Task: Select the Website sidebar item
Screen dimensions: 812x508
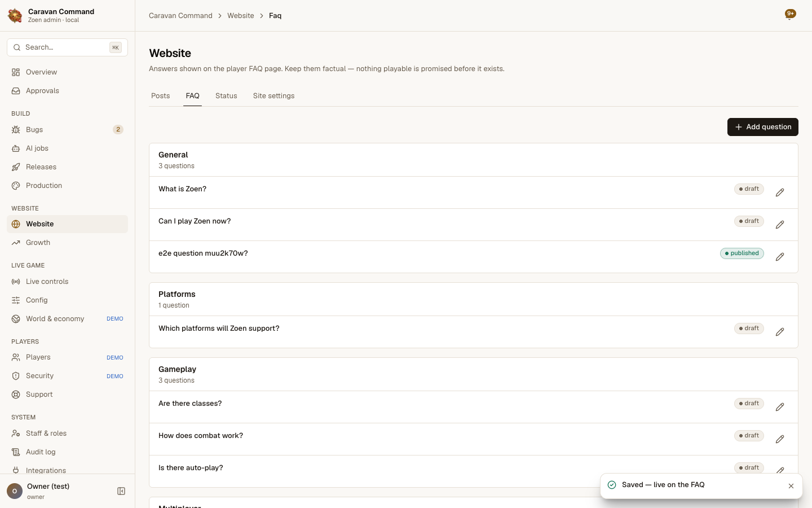Action: [67, 224]
